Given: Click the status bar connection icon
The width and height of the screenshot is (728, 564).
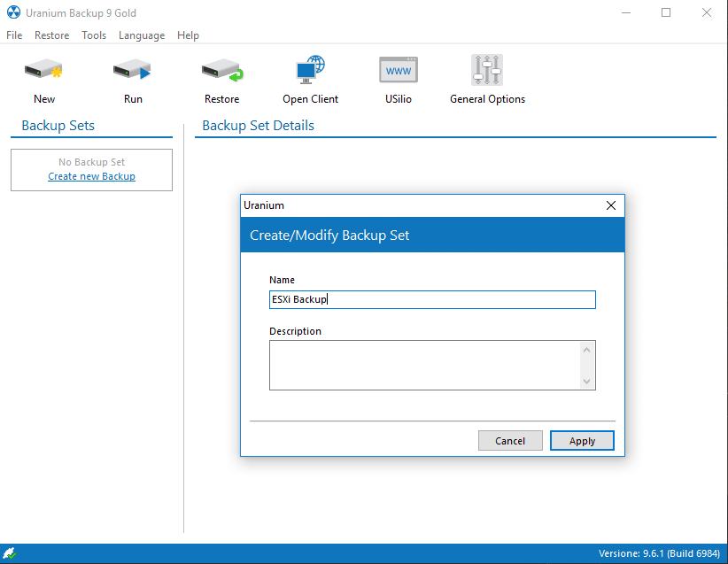Looking at the screenshot, I should [x=9, y=552].
